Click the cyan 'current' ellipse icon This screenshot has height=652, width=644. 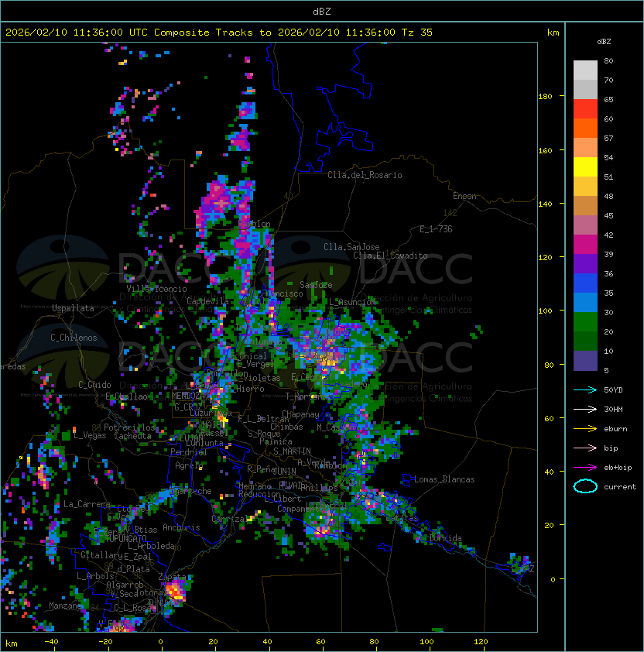pyautogui.click(x=585, y=486)
